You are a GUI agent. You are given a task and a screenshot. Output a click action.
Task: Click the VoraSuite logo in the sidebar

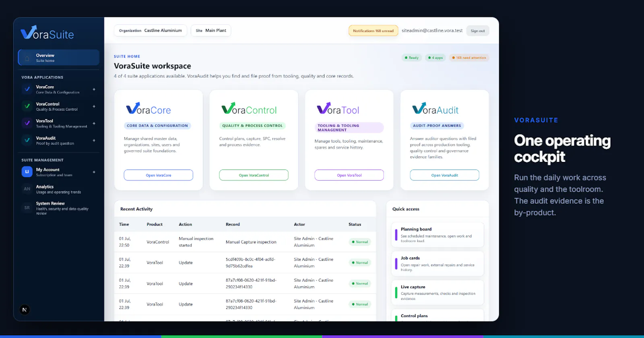tap(47, 33)
